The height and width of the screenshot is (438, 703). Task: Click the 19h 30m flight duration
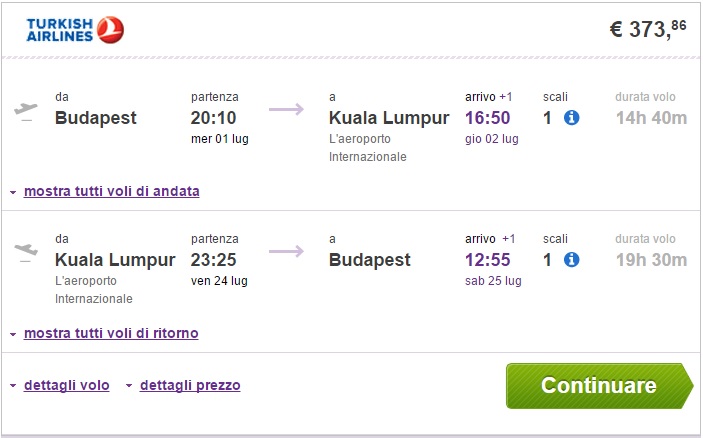click(651, 260)
